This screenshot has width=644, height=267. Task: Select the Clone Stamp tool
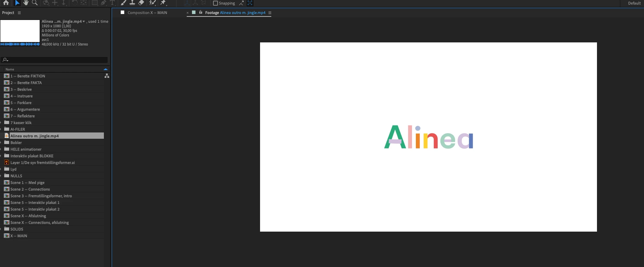coord(132,3)
